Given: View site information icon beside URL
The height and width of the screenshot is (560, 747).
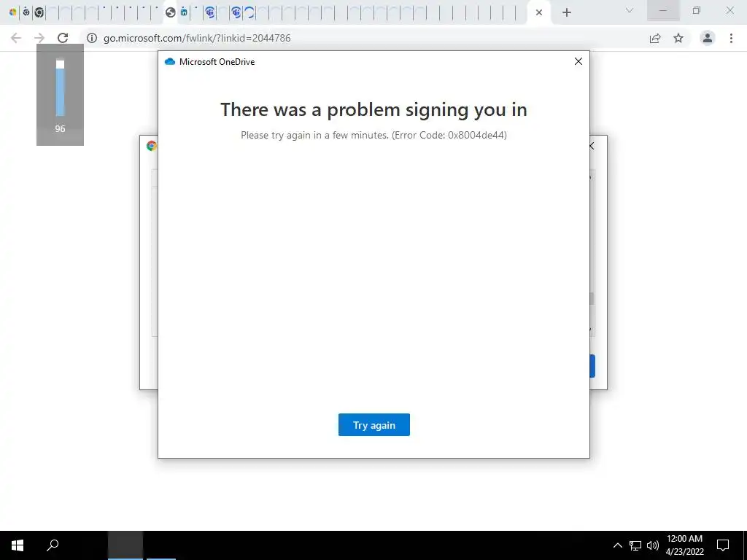Looking at the screenshot, I should point(92,38).
